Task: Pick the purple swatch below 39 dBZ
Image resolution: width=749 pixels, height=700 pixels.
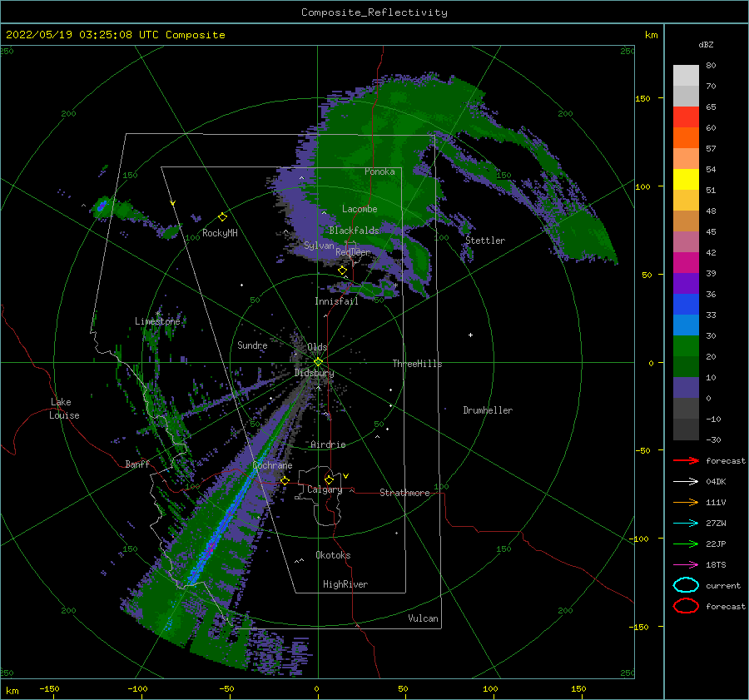Action: tap(686, 284)
